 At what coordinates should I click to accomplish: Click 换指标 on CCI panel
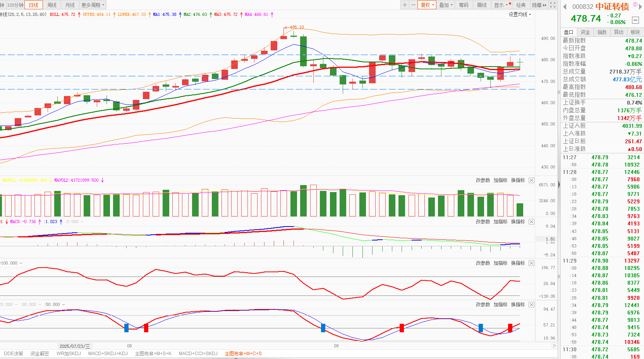(518, 263)
